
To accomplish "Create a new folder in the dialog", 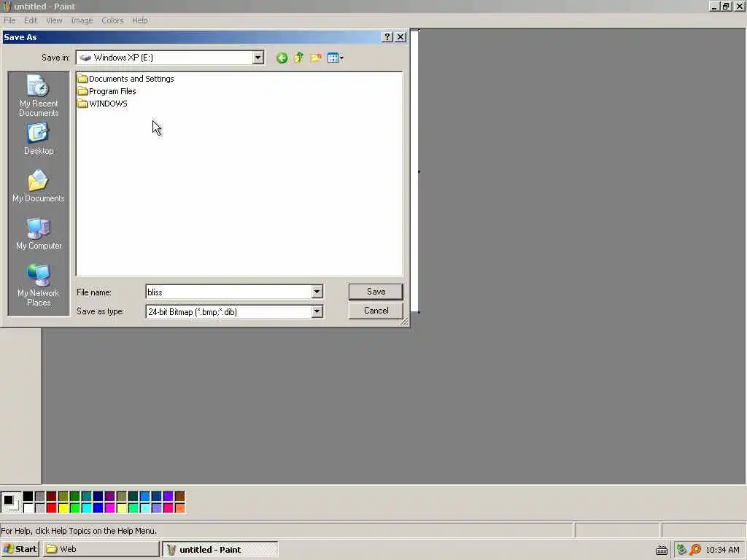I will [x=316, y=58].
